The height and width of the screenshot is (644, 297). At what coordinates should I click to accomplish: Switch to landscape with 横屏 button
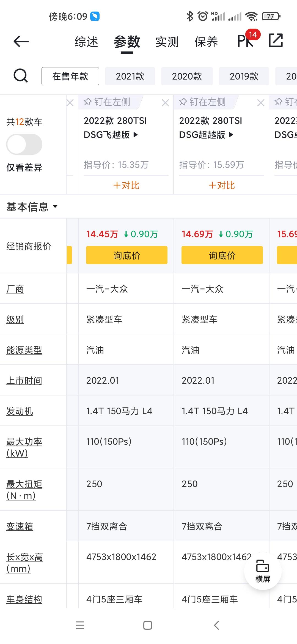(x=263, y=571)
